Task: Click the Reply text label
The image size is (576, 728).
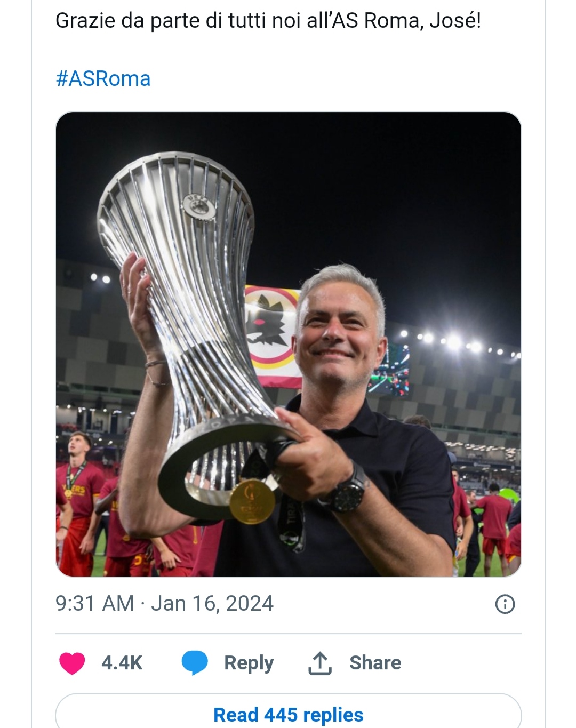Action: pyautogui.click(x=249, y=663)
